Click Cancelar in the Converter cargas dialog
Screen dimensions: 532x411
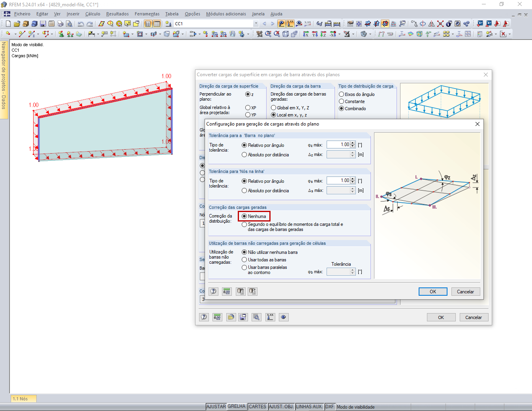click(x=474, y=317)
